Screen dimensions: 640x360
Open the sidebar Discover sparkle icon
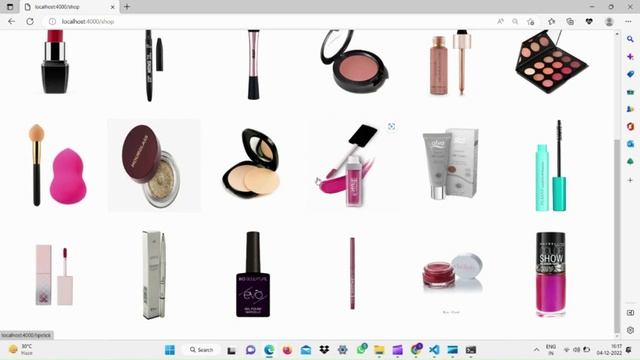630,57
